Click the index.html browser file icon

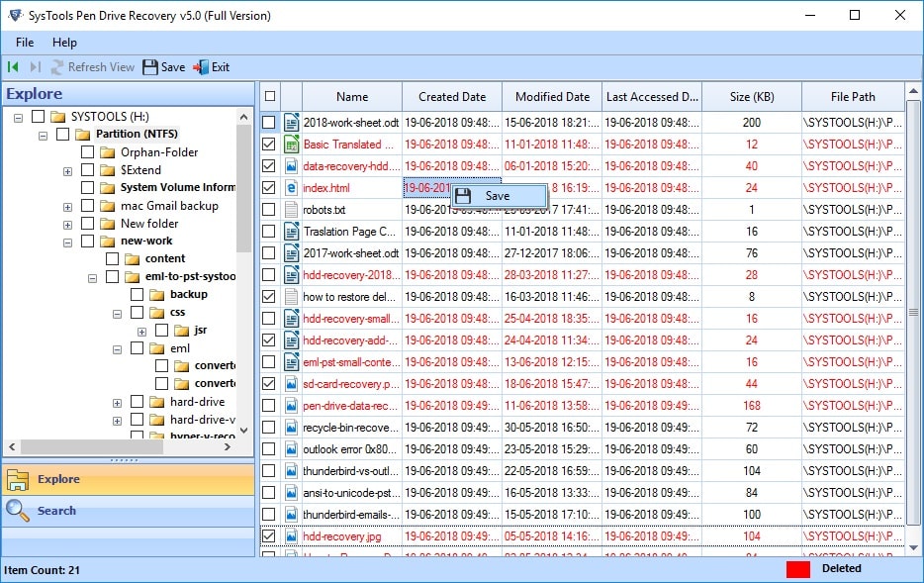point(291,187)
